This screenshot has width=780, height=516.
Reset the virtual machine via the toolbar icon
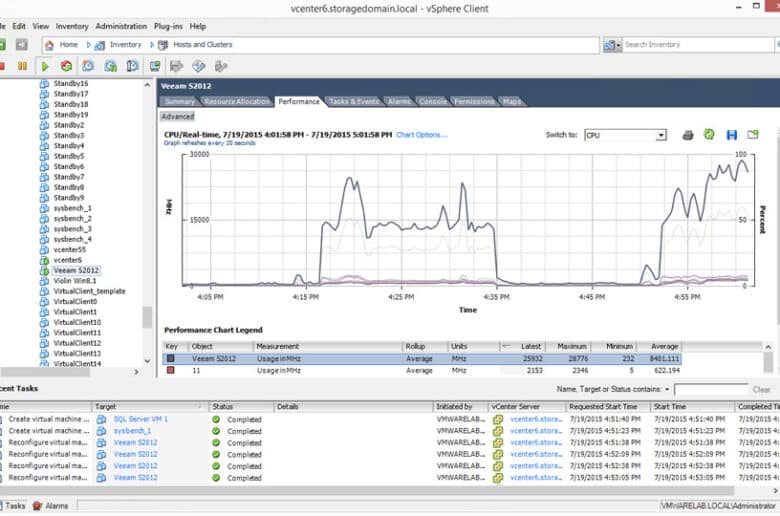[66, 66]
